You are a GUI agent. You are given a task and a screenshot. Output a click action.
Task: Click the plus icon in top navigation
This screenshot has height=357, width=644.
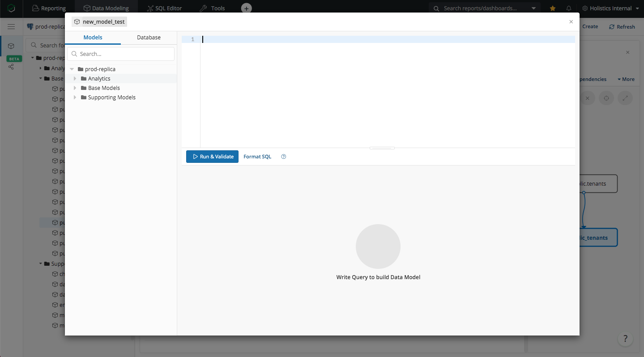click(x=246, y=8)
